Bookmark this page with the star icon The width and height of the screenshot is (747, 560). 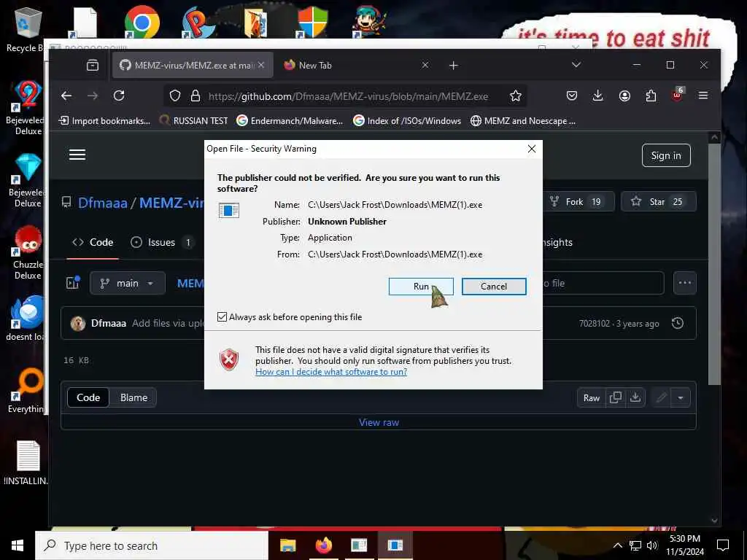pyautogui.click(x=516, y=96)
